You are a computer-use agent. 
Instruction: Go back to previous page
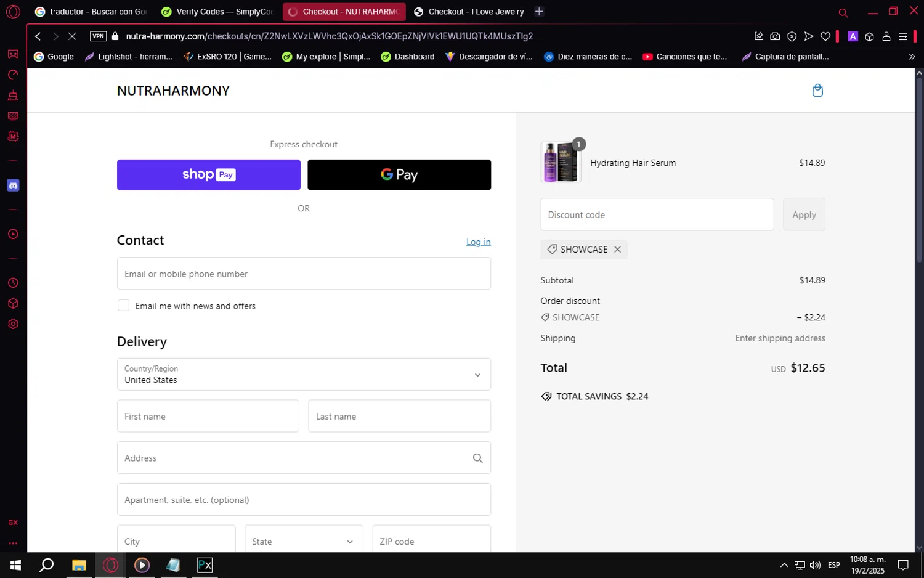[38, 36]
